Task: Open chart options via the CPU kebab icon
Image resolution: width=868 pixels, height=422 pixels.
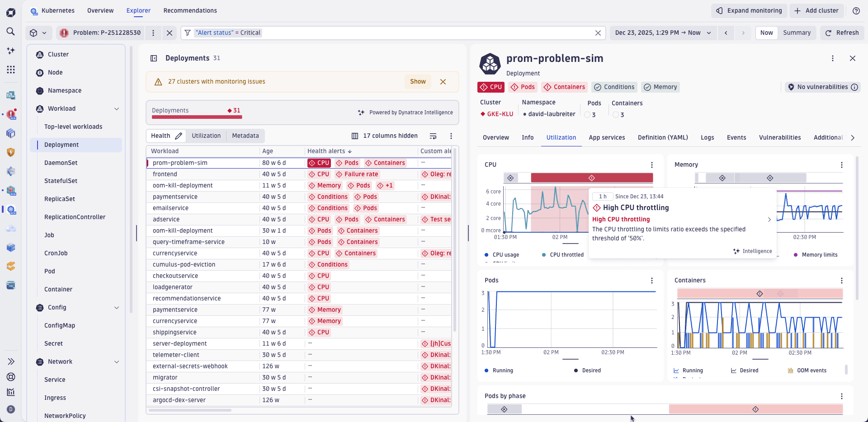Action: click(651, 164)
